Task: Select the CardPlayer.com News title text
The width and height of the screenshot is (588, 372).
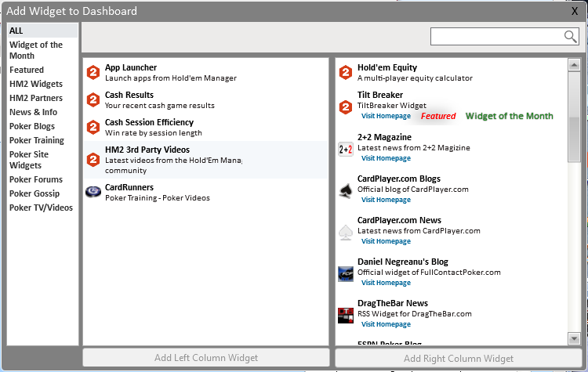Action: (399, 220)
